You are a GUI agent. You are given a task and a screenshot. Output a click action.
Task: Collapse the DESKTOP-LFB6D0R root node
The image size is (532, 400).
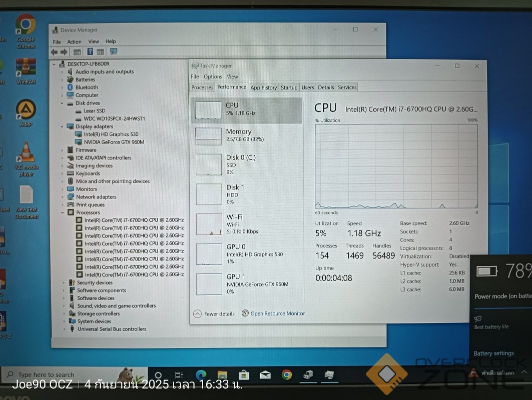pyautogui.click(x=54, y=64)
